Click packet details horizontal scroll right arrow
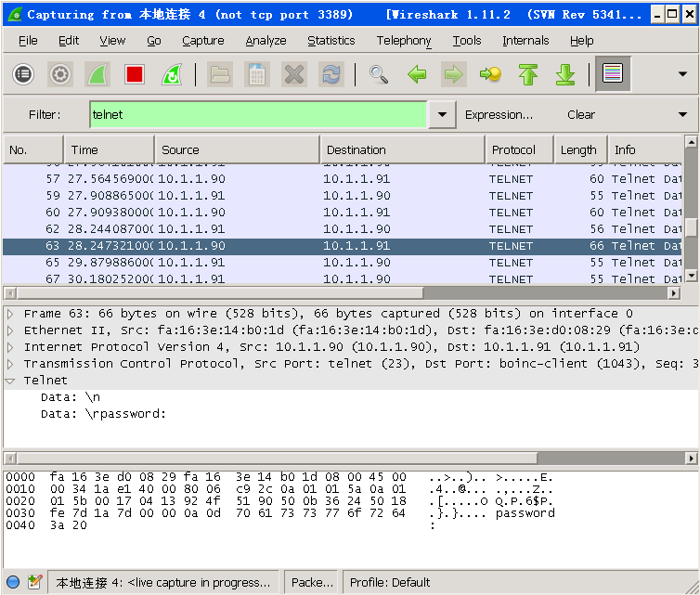 click(691, 459)
